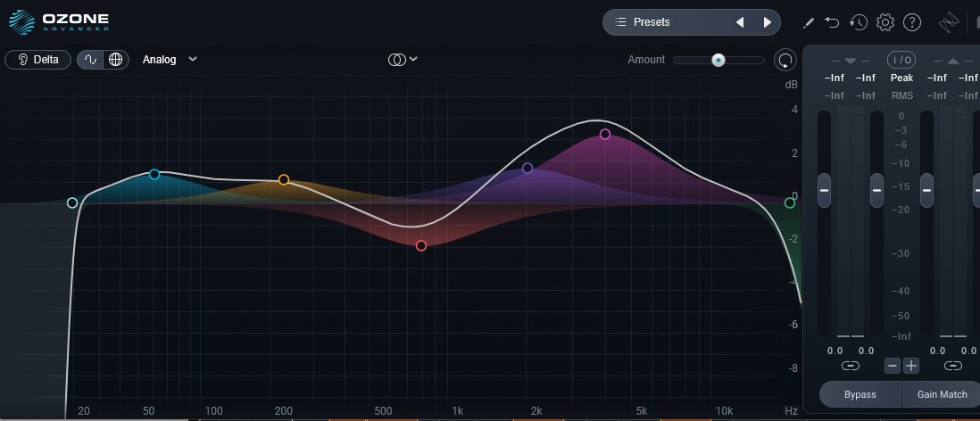Click the Amount slider handle
Image resolution: width=980 pixels, height=421 pixels.
click(x=718, y=60)
